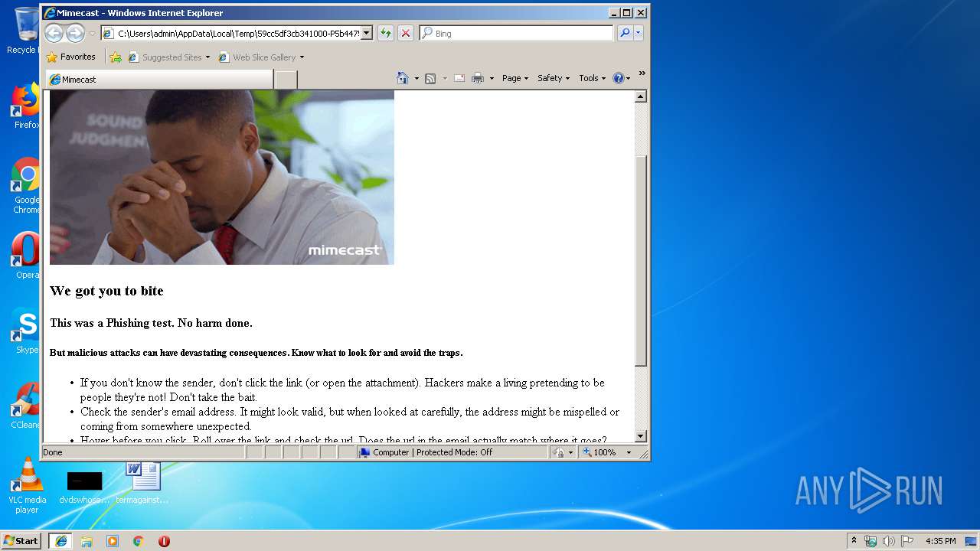Click the vertical scrollbar thumb

point(641,259)
